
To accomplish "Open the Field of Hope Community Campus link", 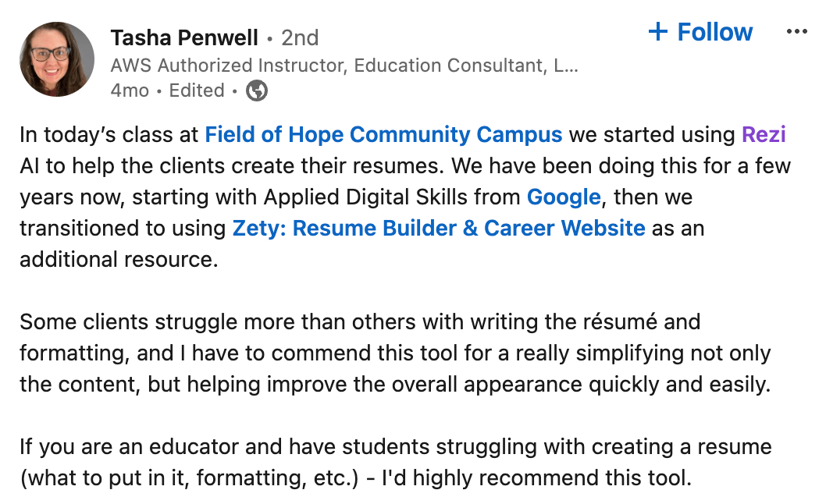I will click(383, 135).
